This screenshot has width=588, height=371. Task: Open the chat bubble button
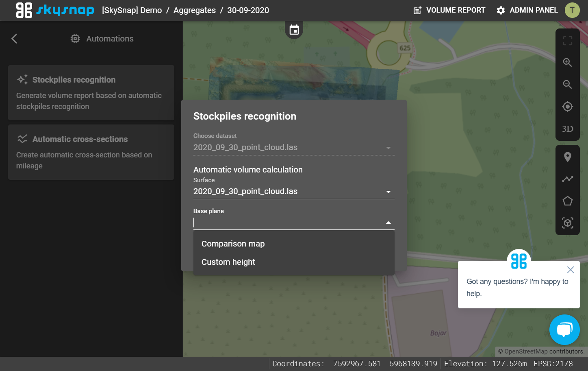(564, 330)
